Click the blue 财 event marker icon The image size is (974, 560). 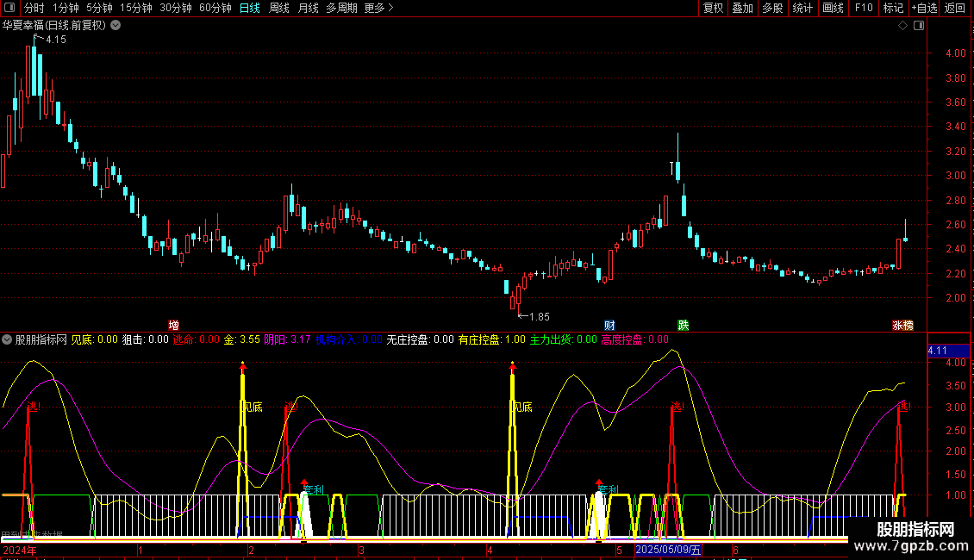tap(609, 326)
